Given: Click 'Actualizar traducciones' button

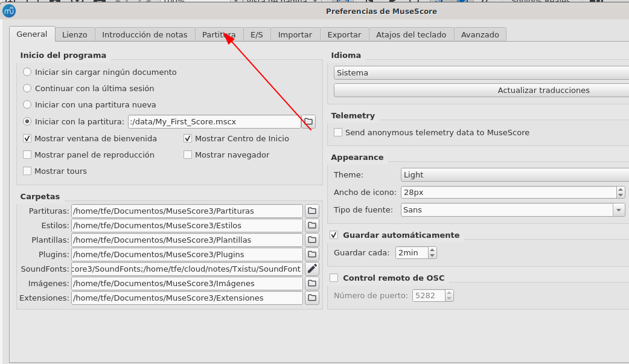Looking at the screenshot, I should click(481, 91).
